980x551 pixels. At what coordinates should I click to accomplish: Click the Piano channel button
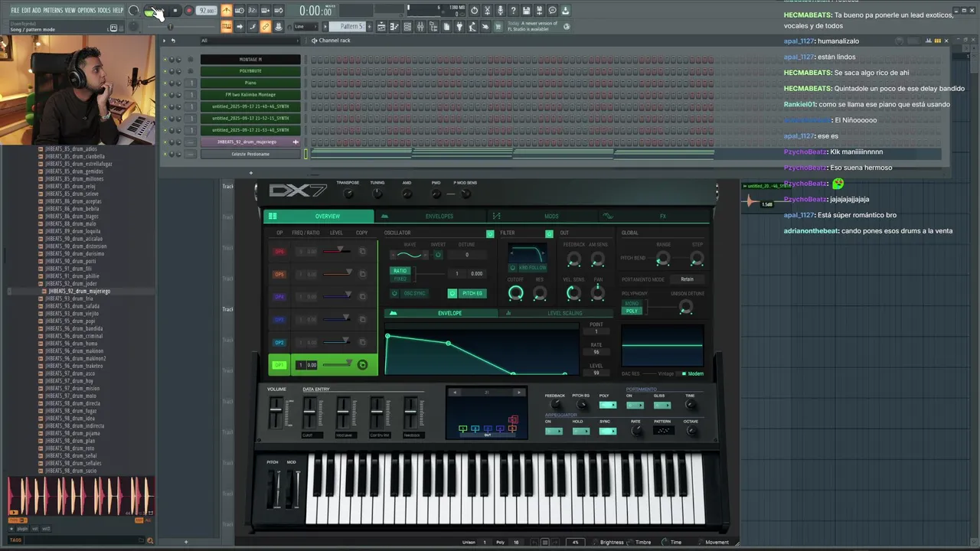pyautogui.click(x=250, y=83)
